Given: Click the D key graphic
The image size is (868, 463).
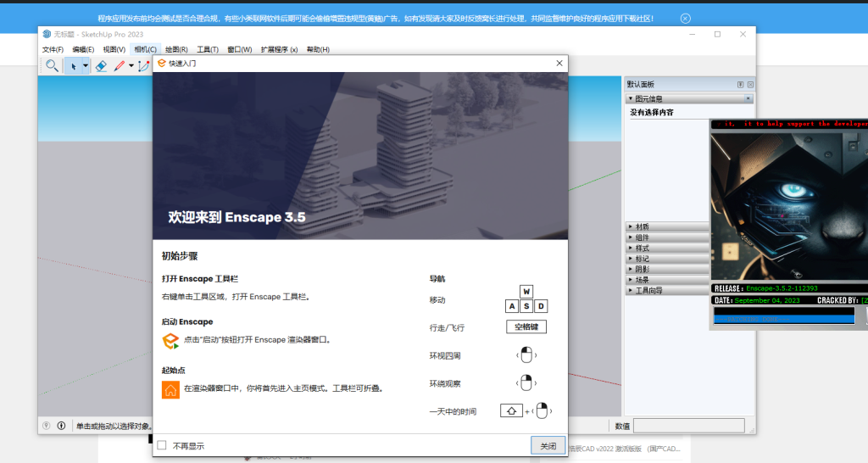Looking at the screenshot, I should click(x=541, y=306).
